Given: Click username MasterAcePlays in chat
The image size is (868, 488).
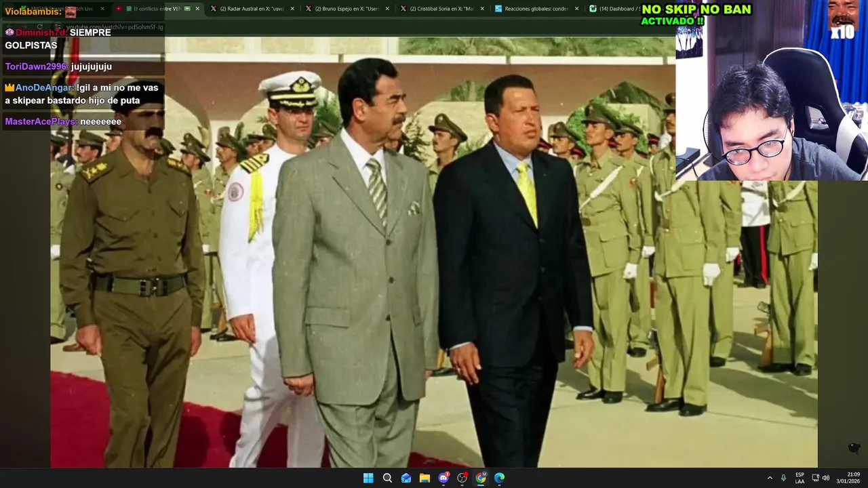Looking at the screenshot, I should pyautogui.click(x=41, y=122).
